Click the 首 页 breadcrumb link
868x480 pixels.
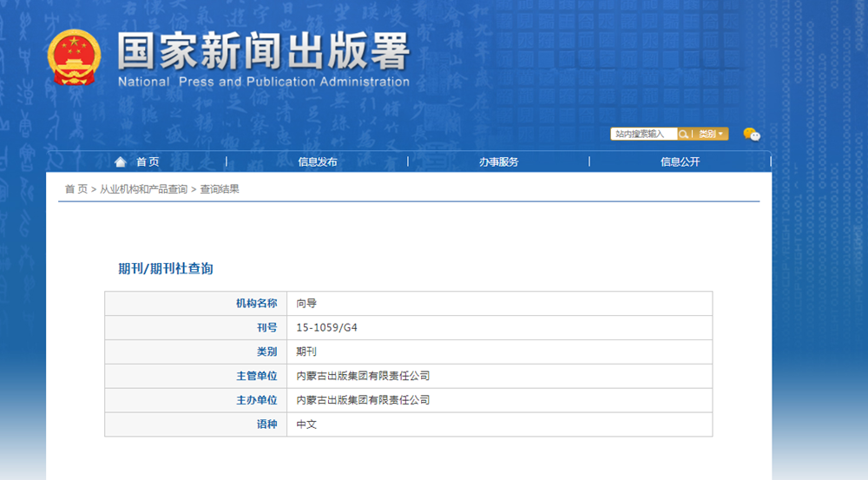(76, 189)
